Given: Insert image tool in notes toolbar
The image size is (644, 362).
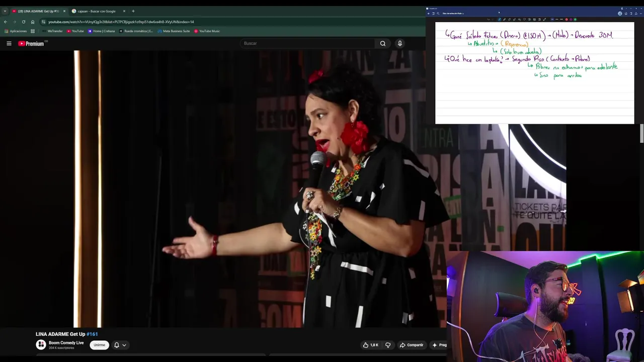Looking at the screenshot, I should (534, 20).
